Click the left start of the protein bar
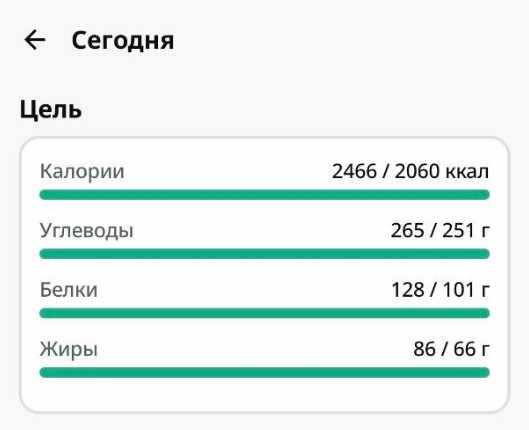The height and width of the screenshot is (430, 529). (45, 313)
